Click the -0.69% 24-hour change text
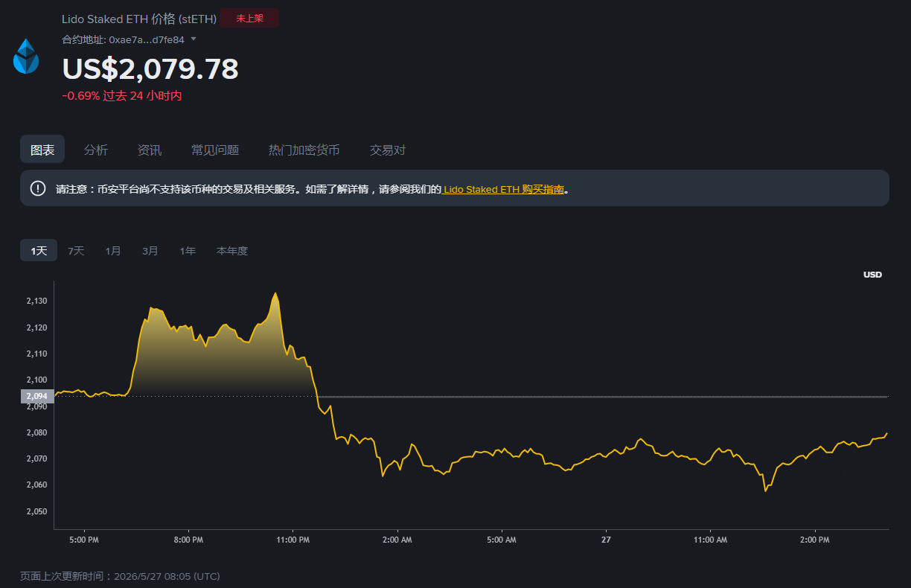This screenshot has width=911, height=588. click(122, 95)
